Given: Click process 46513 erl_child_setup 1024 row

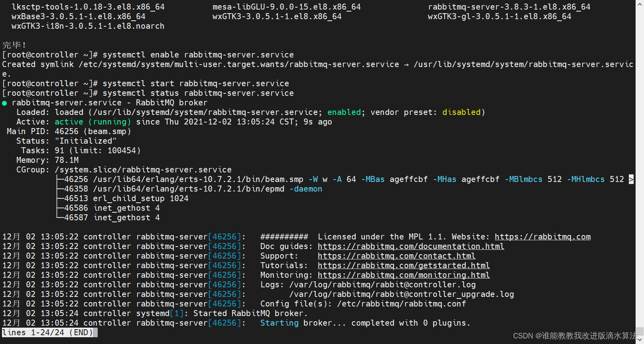Looking at the screenshot, I should point(126,198).
